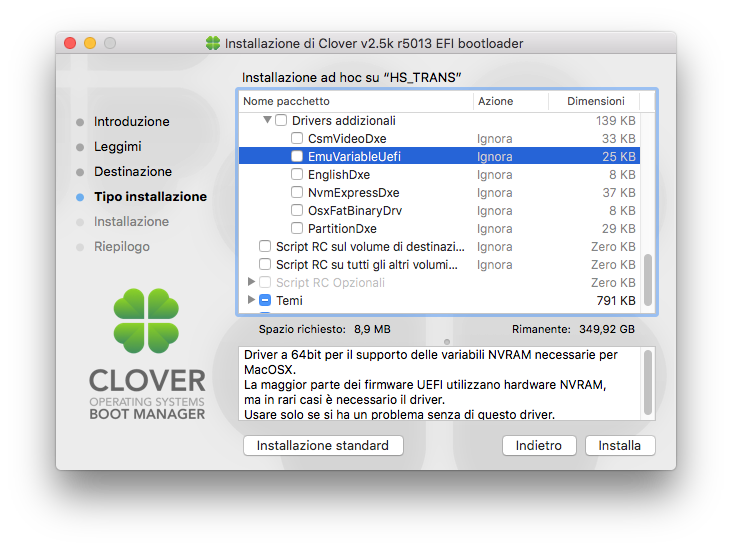Screen dimensions: 732x550
Task: Click the split-pane divider handle dot
Action: (x=447, y=341)
